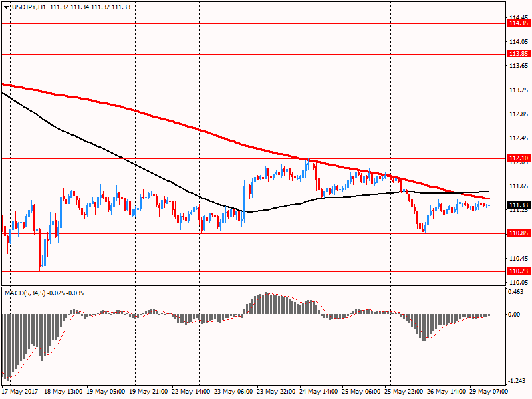Click the USDJPY,H1 chart title text
This screenshot has width=532, height=399.
[29, 7]
